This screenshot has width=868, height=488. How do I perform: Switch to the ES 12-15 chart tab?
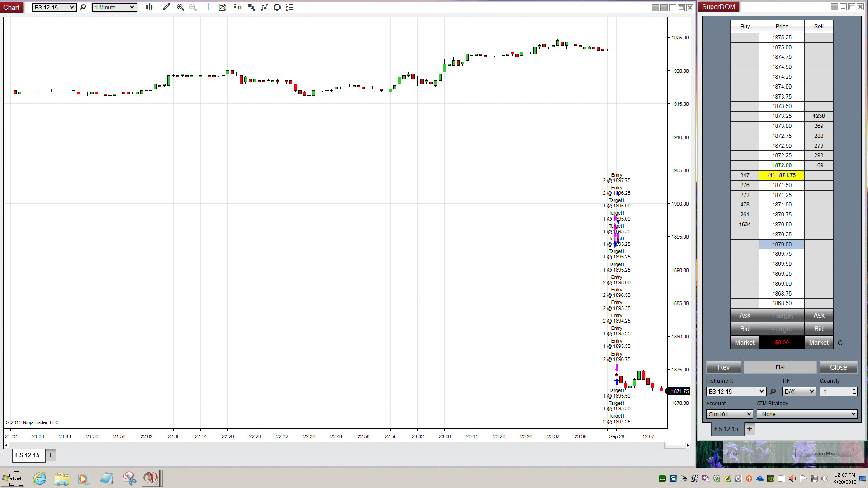click(28, 455)
